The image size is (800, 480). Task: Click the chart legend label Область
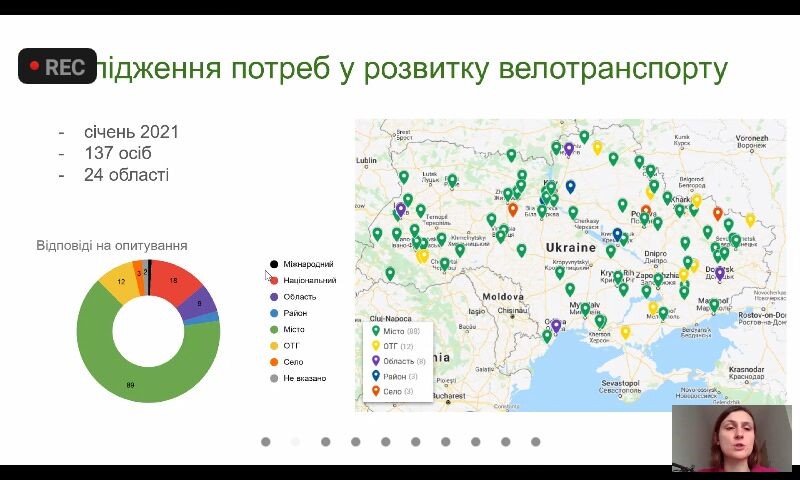pos(299,297)
